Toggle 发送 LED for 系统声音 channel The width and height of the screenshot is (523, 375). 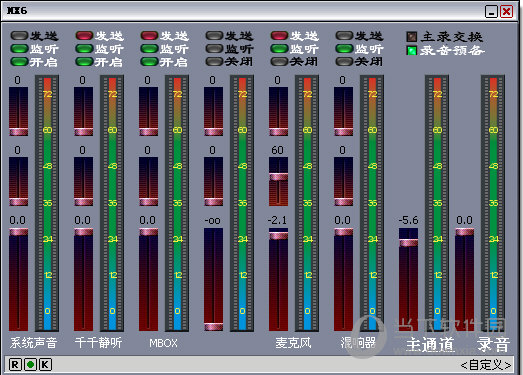tap(19, 35)
